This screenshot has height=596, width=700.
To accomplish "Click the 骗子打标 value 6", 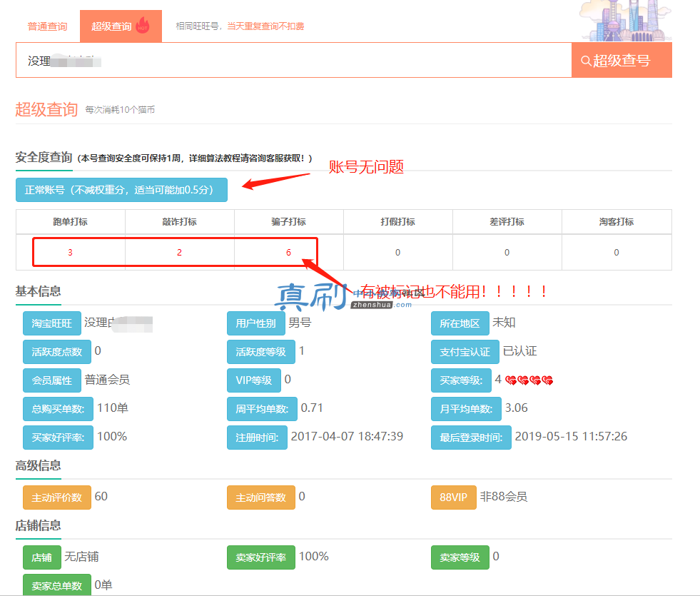I will tap(288, 253).
